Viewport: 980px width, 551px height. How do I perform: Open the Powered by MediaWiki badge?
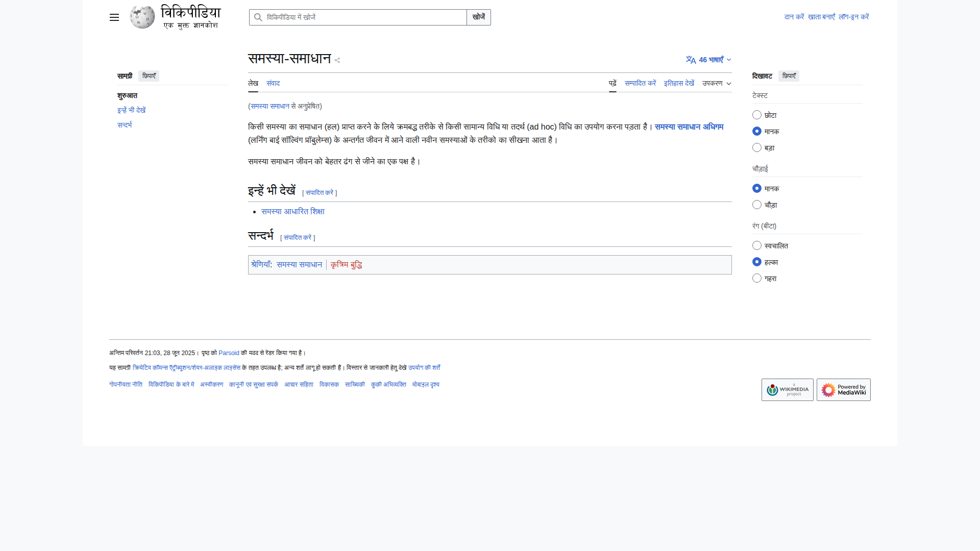(843, 390)
